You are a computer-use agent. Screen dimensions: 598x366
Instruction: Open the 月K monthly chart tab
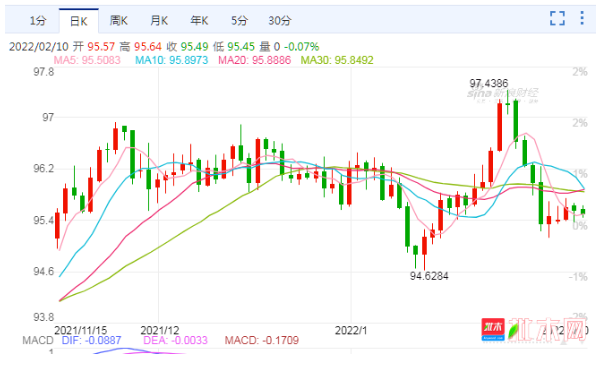(x=159, y=21)
